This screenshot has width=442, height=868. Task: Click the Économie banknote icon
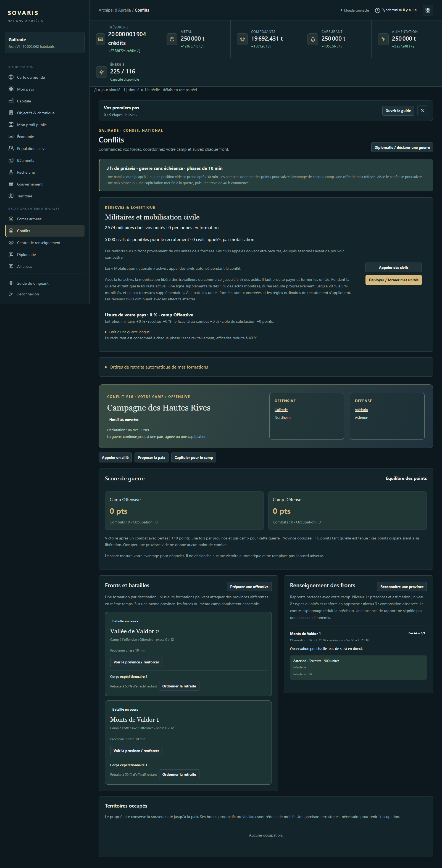click(11, 136)
